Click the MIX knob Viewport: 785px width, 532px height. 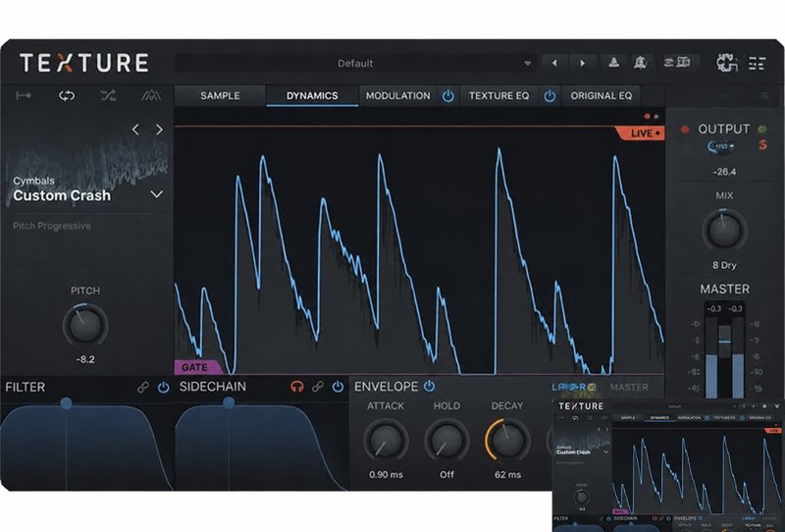[x=724, y=231]
